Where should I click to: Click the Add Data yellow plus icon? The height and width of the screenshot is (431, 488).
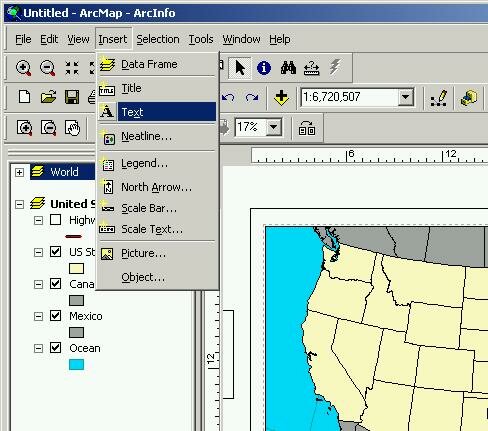tap(281, 97)
